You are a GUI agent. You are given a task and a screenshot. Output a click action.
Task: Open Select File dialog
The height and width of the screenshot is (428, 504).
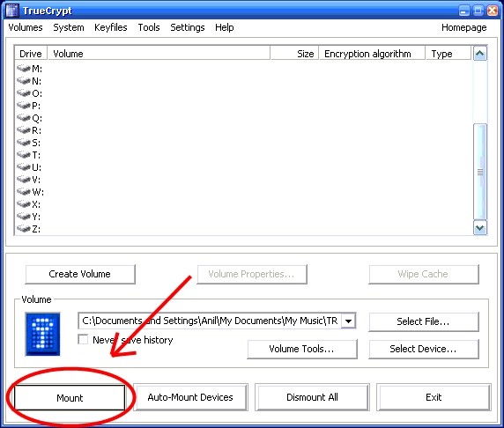click(x=423, y=321)
